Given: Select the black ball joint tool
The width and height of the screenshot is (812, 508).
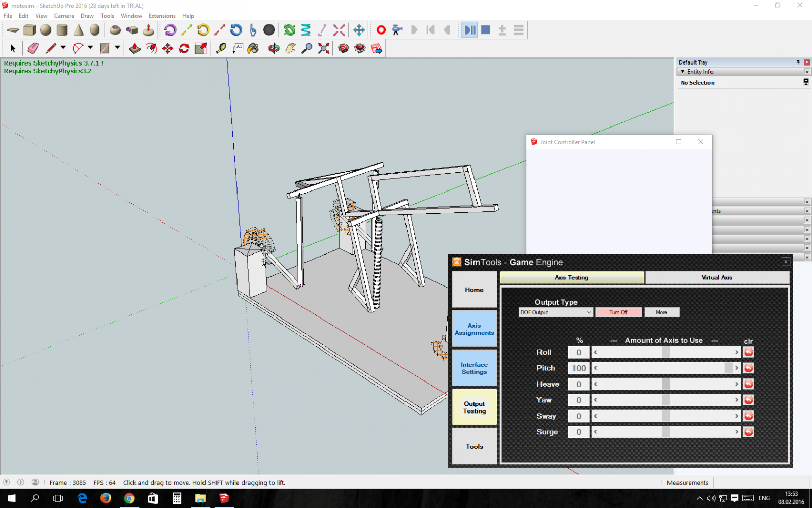Looking at the screenshot, I should (269, 30).
